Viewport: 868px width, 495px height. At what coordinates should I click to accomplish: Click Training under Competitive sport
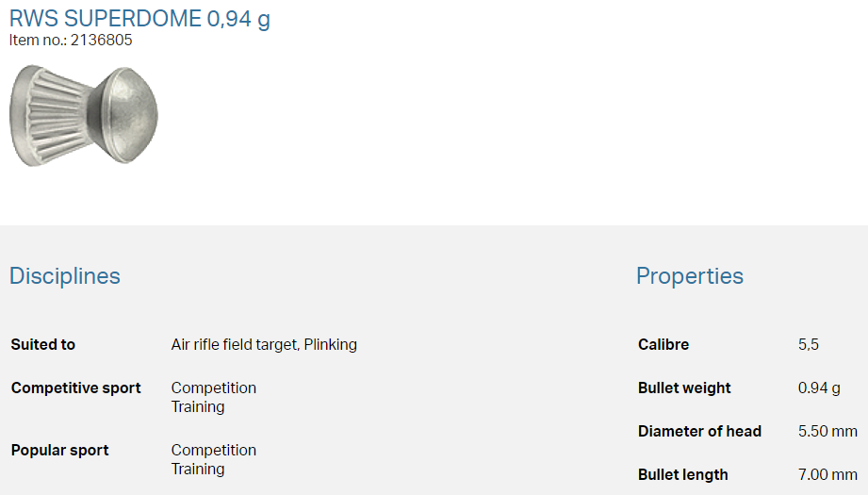click(198, 407)
